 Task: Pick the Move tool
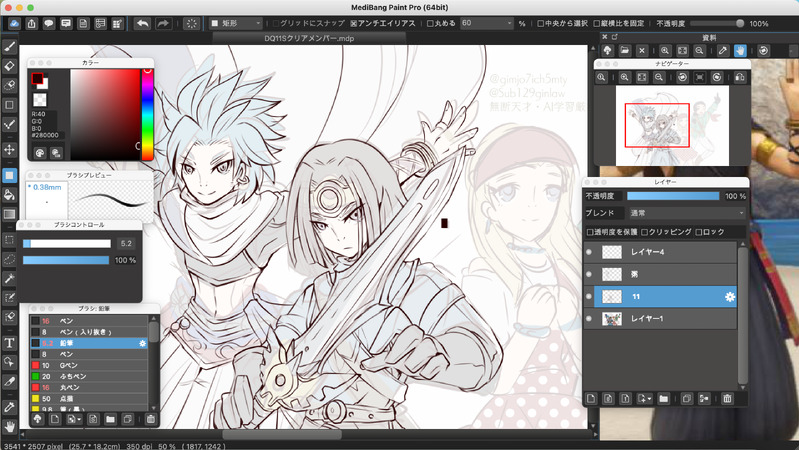tap(10, 149)
